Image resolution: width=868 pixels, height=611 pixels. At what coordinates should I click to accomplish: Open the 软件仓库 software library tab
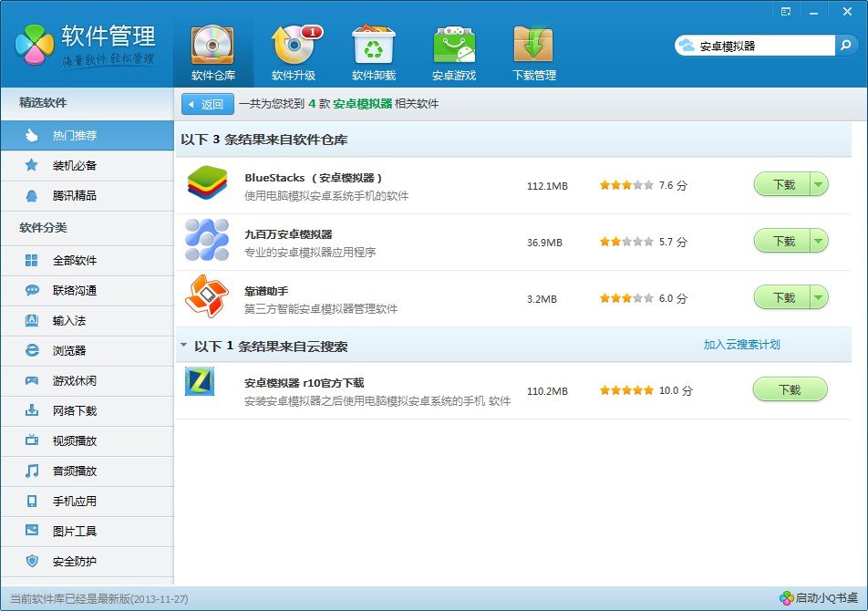click(213, 54)
